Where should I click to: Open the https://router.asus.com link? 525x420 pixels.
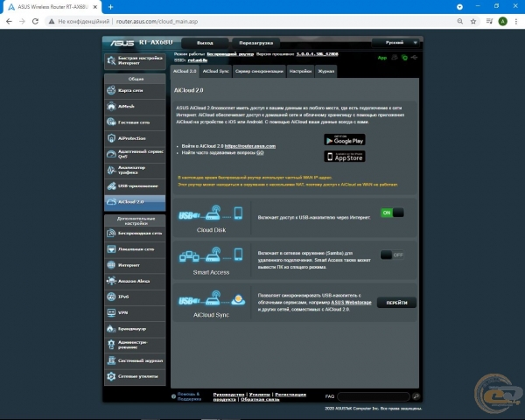(250, 146)
